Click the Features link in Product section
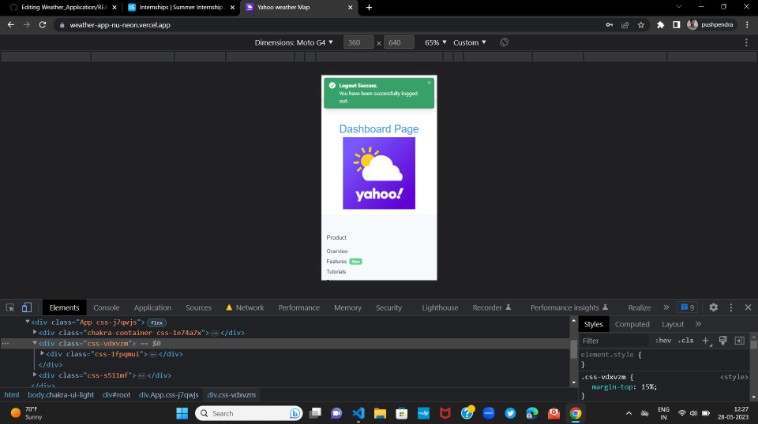 [x=336, y=261]
